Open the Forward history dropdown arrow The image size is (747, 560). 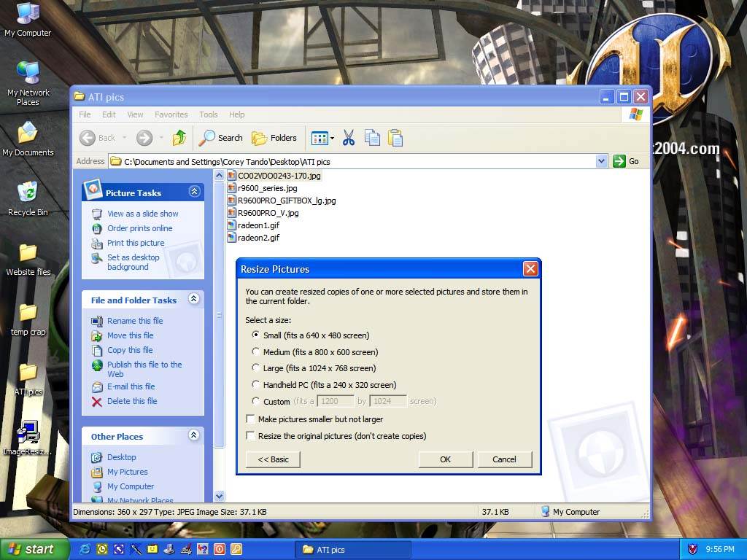pyautogui.click(x=161, y=138)
